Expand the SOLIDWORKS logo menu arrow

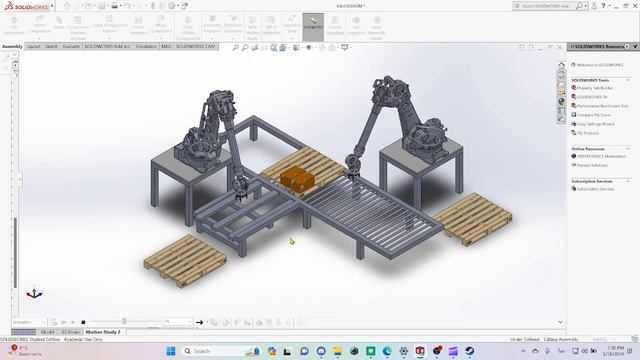tap(52, 6)
